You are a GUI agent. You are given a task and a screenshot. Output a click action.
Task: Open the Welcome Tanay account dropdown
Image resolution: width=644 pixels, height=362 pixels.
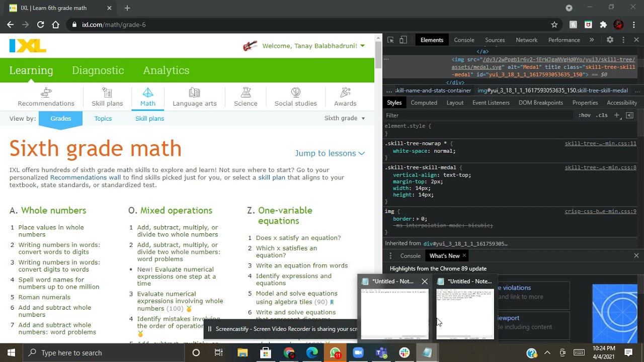pyautogui.click(x=313, y=46)
